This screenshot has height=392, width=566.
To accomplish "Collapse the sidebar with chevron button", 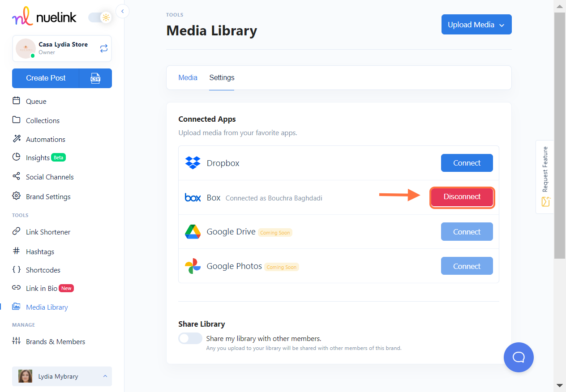I will (x=122, y=11).
